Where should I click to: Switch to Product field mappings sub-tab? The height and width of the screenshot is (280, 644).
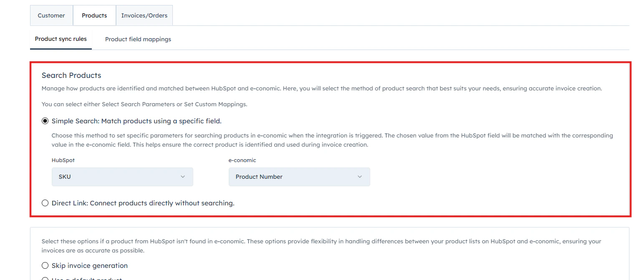138,39
